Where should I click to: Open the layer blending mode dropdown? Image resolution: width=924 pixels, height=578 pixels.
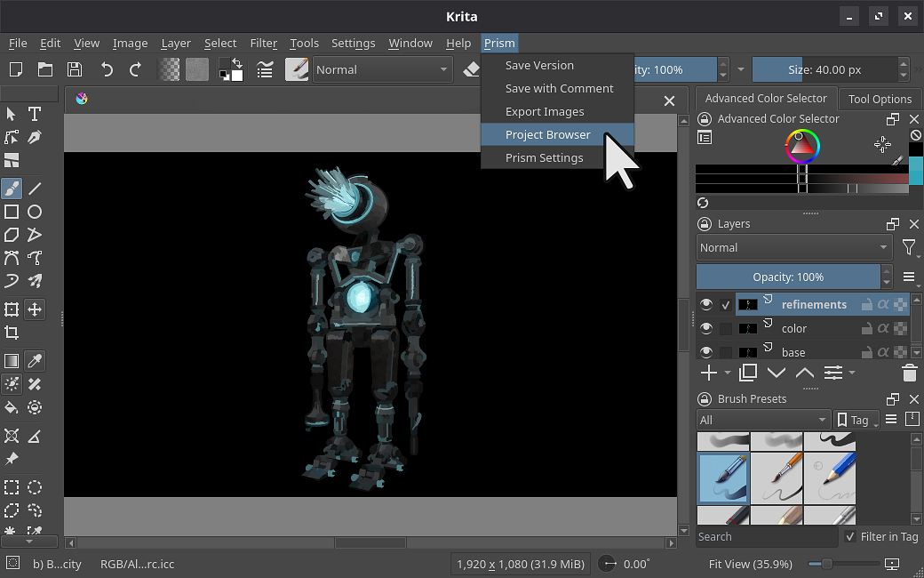tap(793, 248)
